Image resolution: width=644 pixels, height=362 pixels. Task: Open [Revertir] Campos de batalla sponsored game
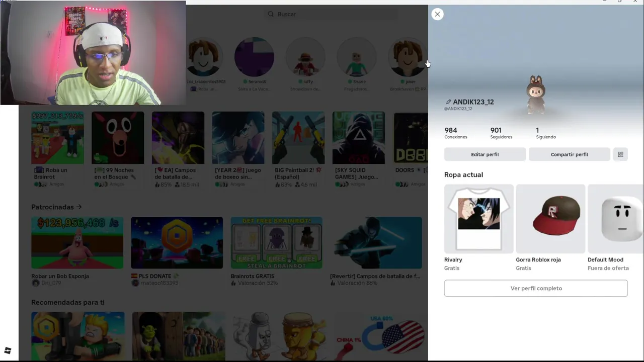coord(376,251)
